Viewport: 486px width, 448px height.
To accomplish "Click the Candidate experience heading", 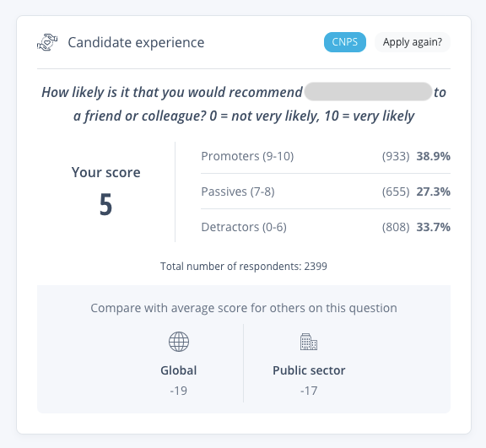I will (x=136, y=42).
